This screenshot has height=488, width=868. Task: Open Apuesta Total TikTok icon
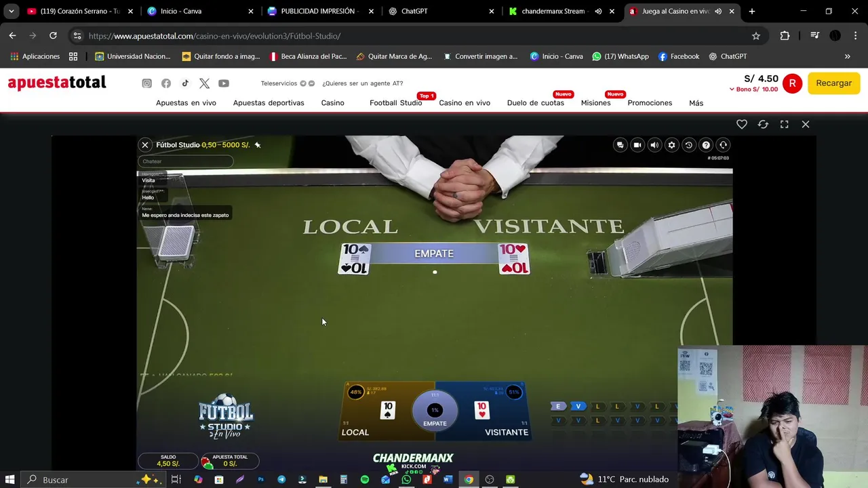(185, 83)
